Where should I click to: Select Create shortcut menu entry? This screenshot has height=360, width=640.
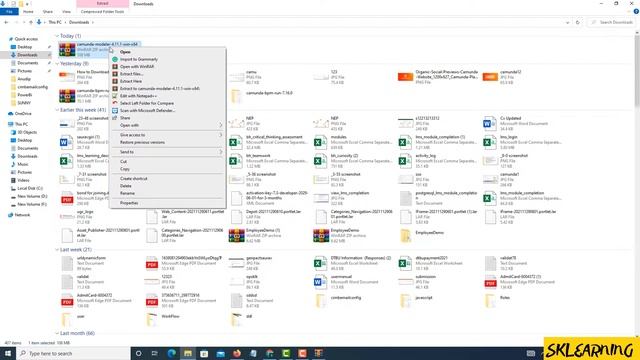(133, 179)
